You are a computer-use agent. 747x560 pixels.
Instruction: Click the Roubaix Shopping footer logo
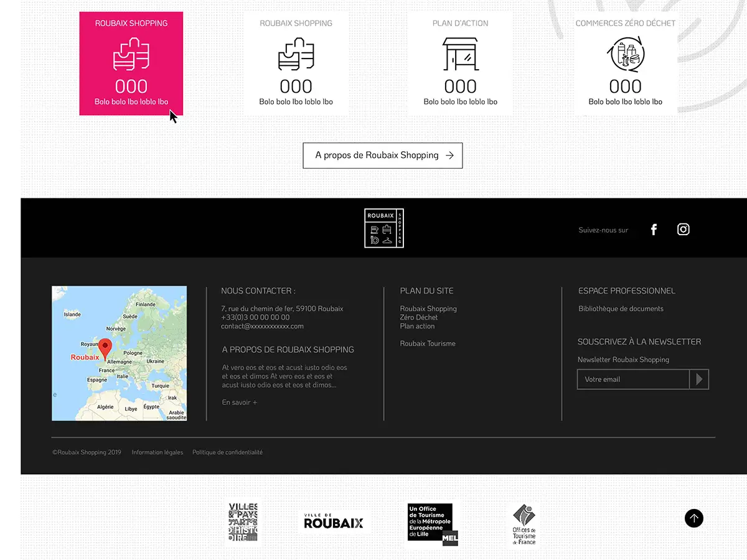tap(384, 228)
